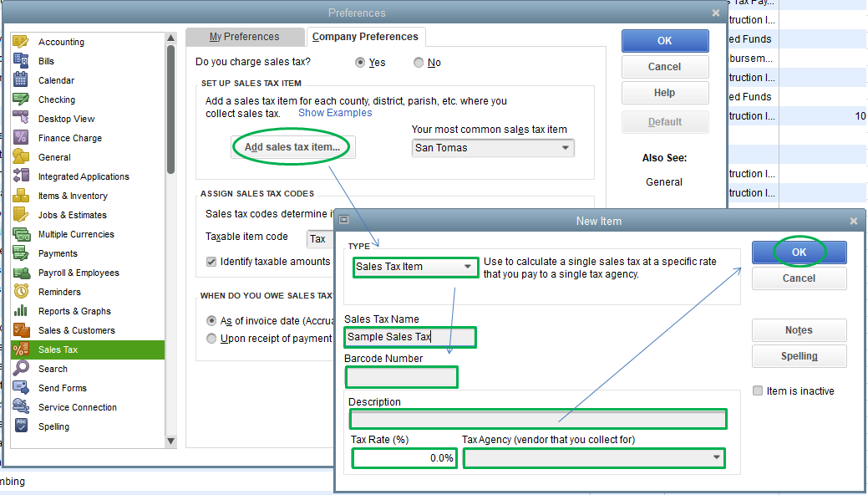Click the Send Forms icon
Screen dimensions: 868x495
[21, 387]
